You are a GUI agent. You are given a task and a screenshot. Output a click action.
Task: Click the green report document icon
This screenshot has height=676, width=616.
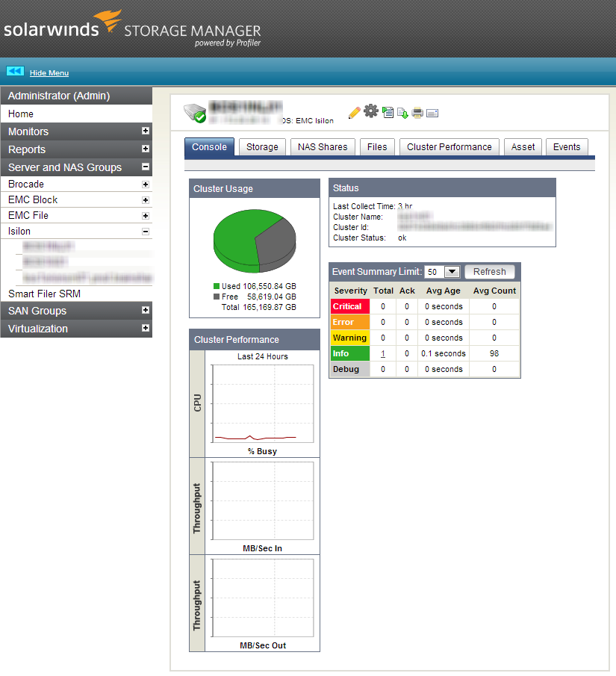(388, 113)
